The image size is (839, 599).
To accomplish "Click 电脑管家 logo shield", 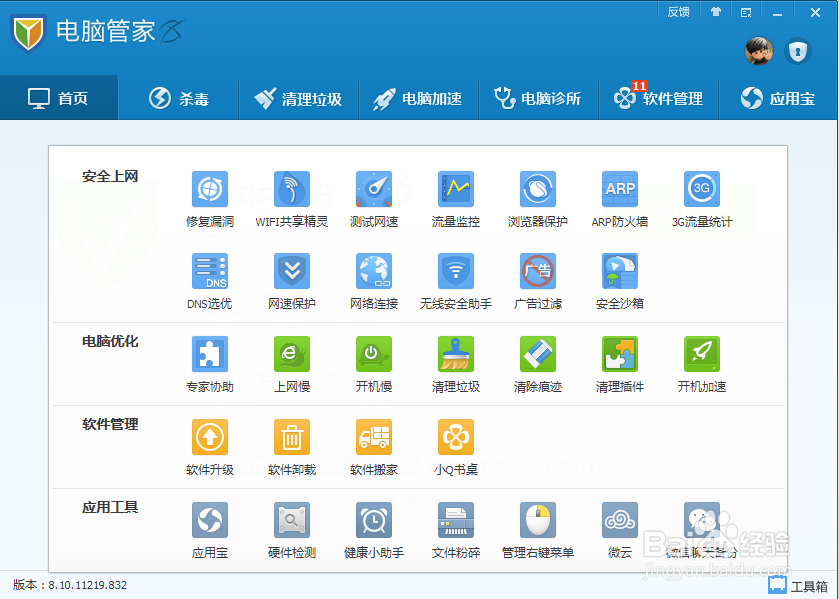I will (28, 33).
